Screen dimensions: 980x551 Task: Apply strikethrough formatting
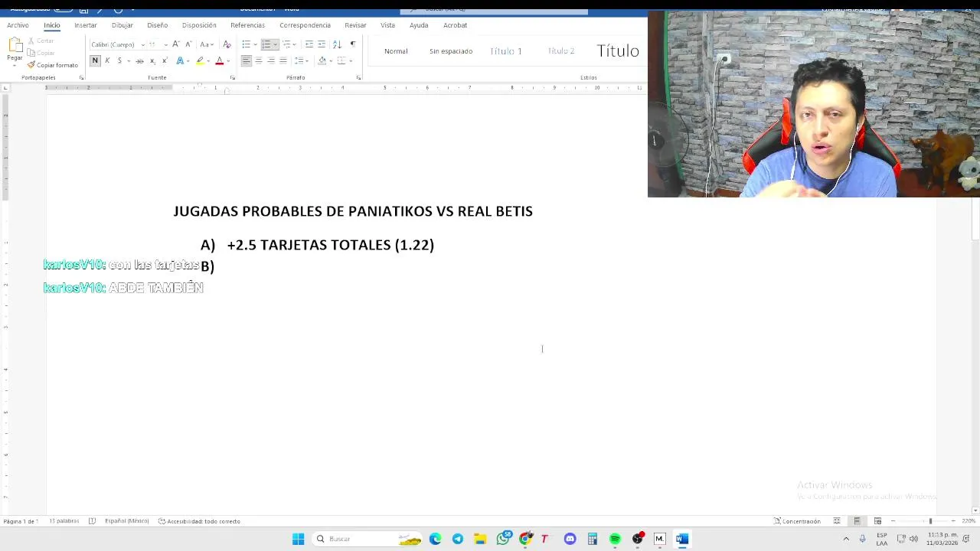point(139,60)
